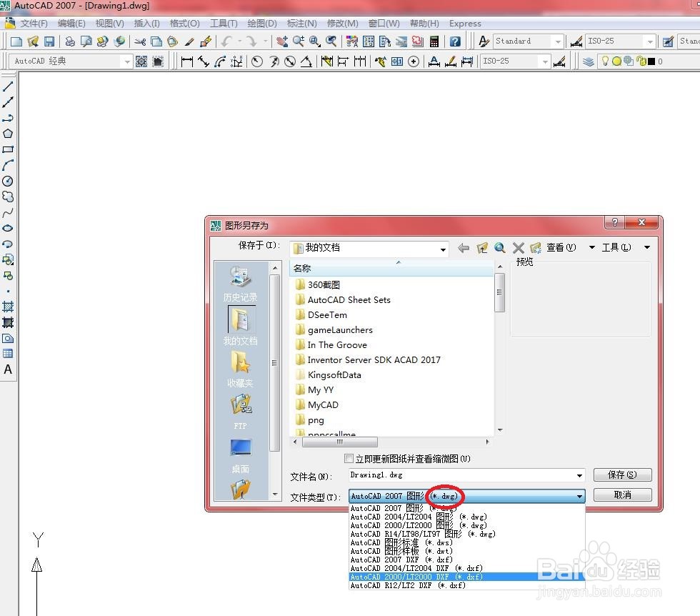Click the Cut scissors icon

[x=140, y=41]
